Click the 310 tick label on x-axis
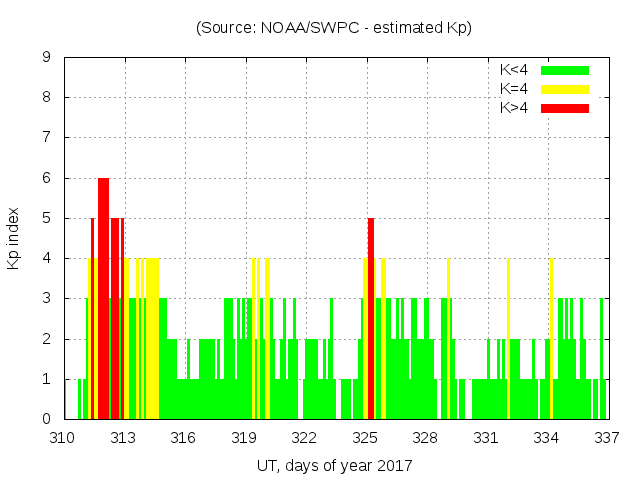The width and height of the screenshot is (640, 480). [63, 437]
